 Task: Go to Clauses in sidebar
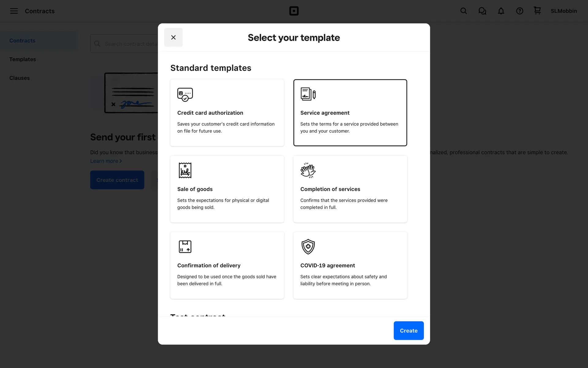(x=20, y=78)
